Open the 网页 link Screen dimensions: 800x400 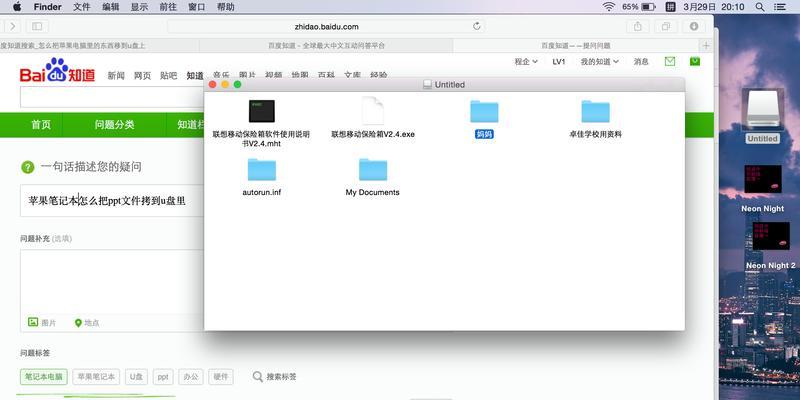point(142,76)
